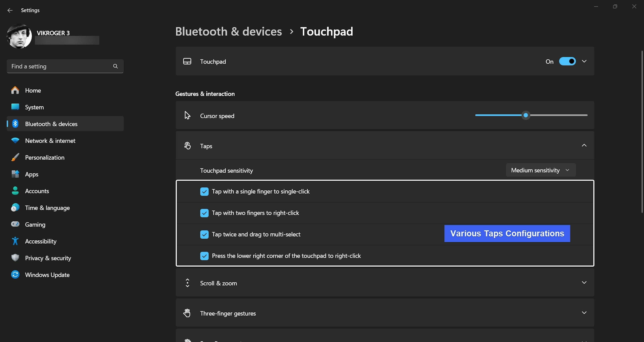Open Home via its house icon
The height and width of the screenshot is (342, 644).
15,90
